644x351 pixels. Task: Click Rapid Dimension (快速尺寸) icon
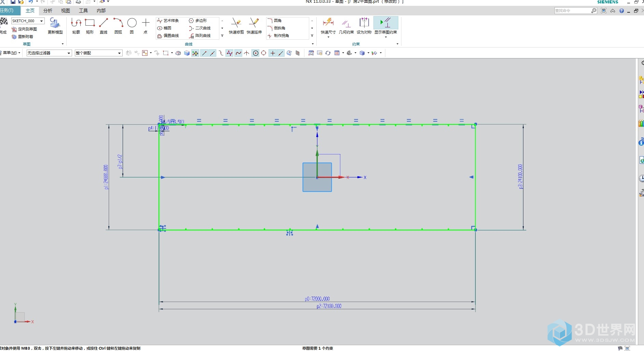(328, 23)
